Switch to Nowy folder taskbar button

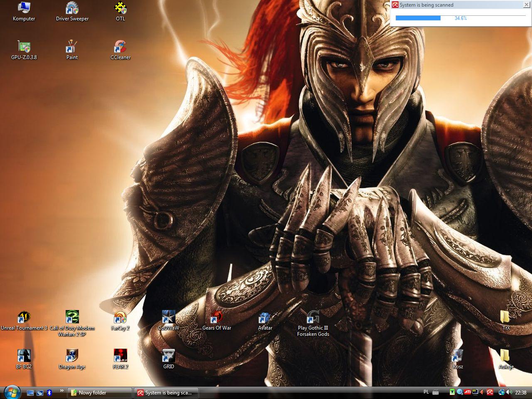(101, 393)
